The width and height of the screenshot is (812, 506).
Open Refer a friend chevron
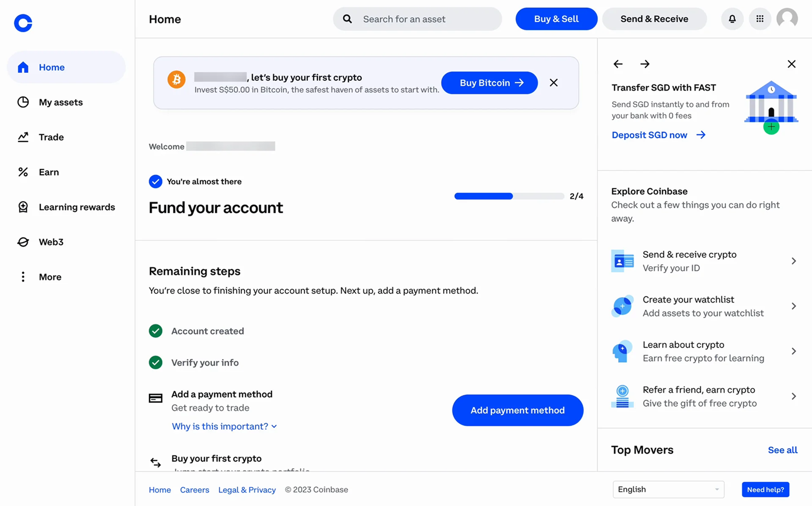(793, 396)
